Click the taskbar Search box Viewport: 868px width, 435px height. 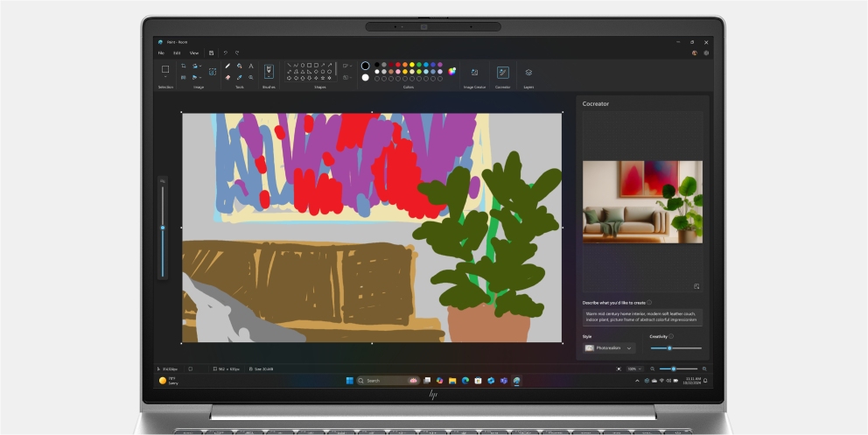click(387, 381)
